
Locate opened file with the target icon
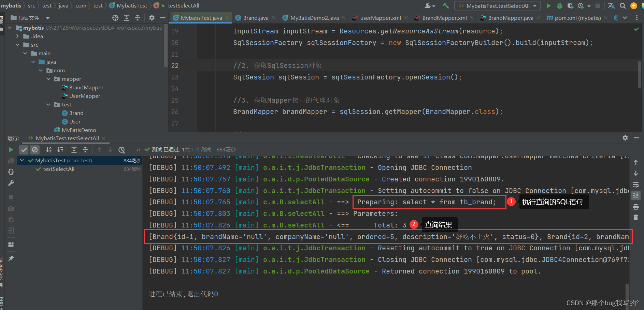115,18
